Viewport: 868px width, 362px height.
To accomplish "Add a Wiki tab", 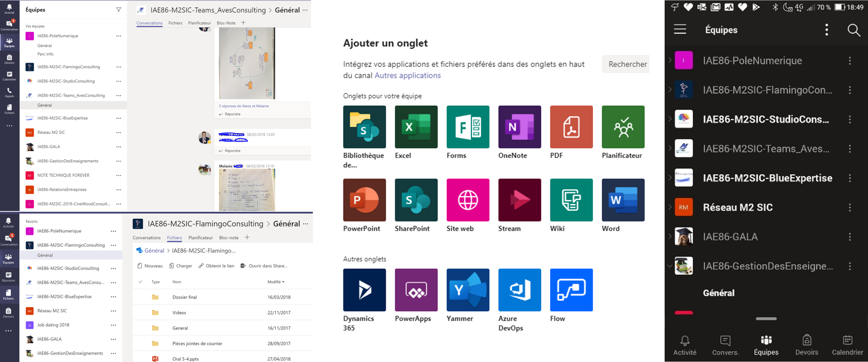I will pyautogui.click(x=571, y=200).
